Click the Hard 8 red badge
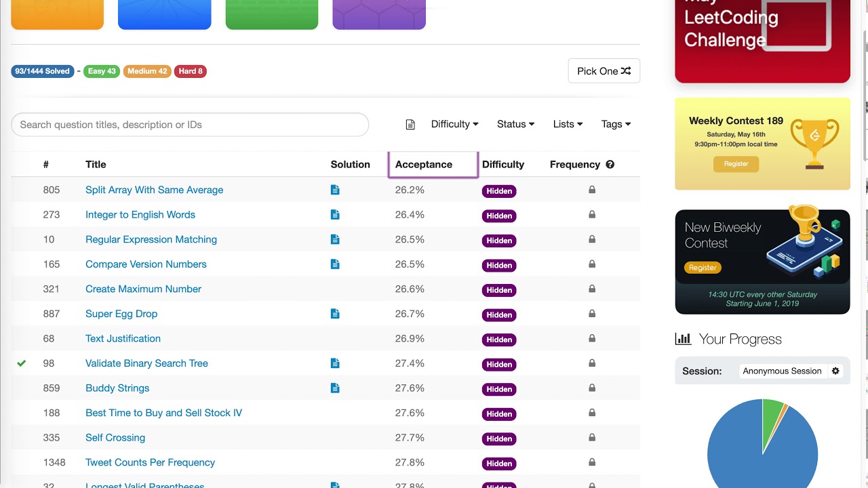This screenshot has width=868, height=488. click(191, 71)
